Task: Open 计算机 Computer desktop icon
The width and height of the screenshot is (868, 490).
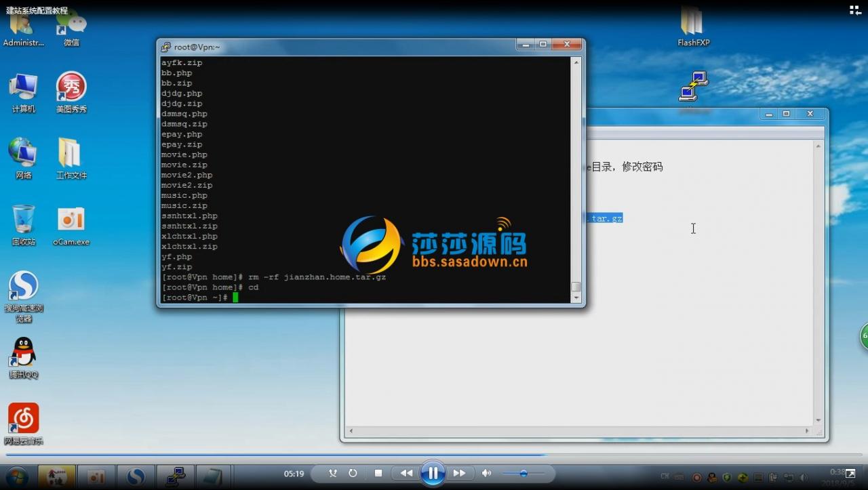Action: [23, 93]
